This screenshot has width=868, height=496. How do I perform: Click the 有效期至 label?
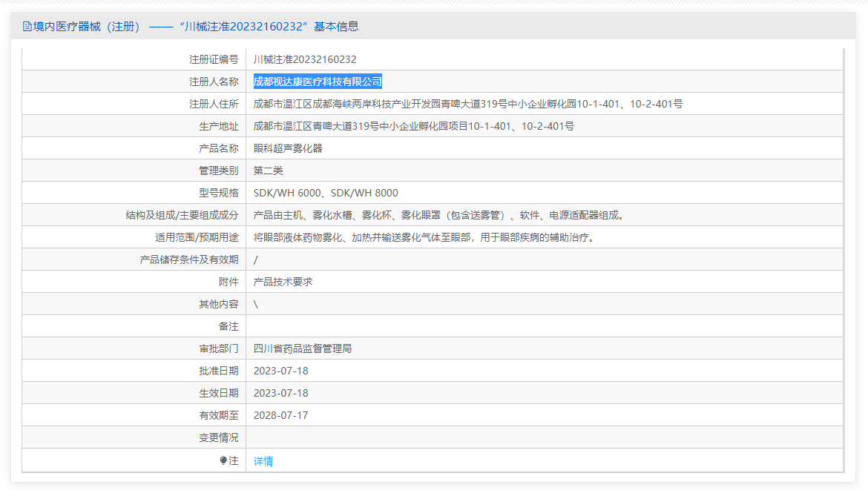219,415
